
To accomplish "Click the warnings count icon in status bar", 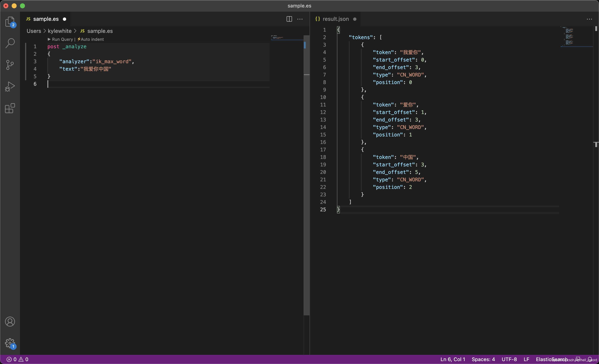I will click(21, 359).
